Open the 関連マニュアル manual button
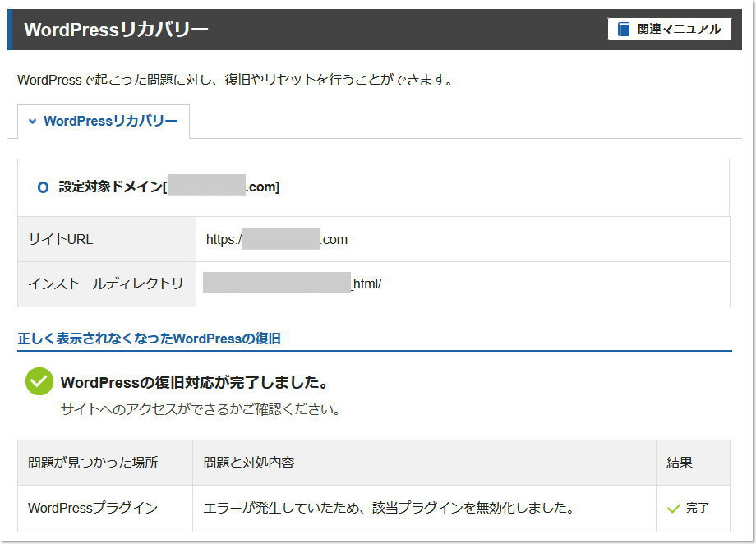Screen dimensions: 756x544 coord(669,29)
